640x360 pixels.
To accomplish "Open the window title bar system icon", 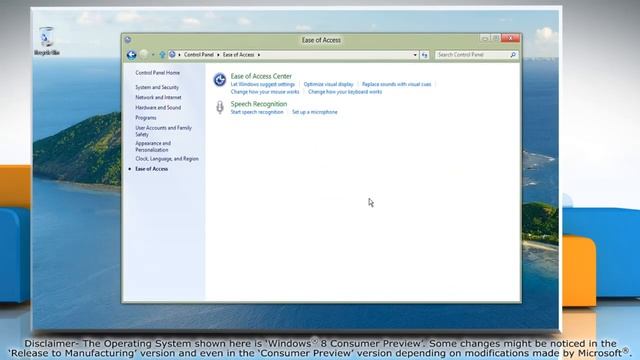I will tap(128, 40).
